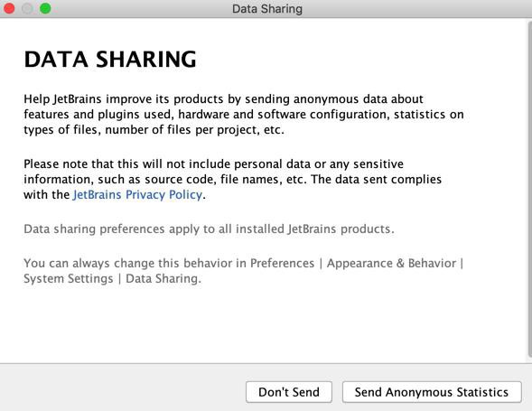This screenshot has height=411, width=532.
Task: Click the gray note about all installed JetBrains products
Action: tap(209, 229)
